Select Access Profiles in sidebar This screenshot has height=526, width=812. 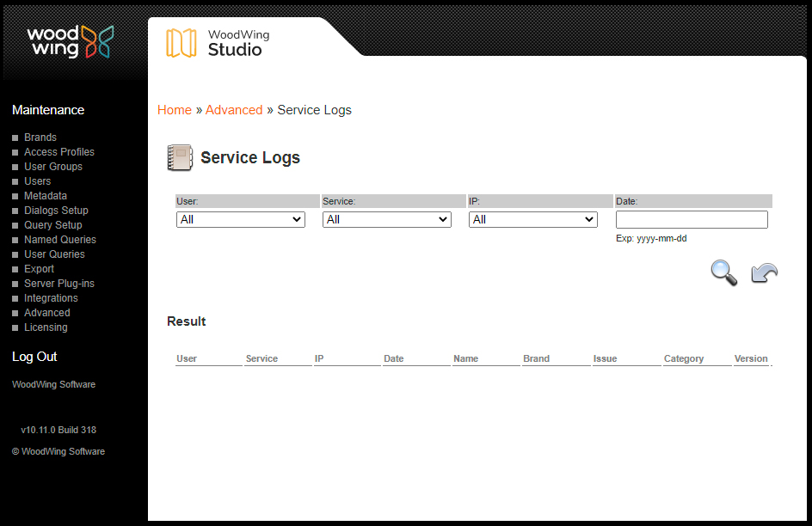coord(59,152)
